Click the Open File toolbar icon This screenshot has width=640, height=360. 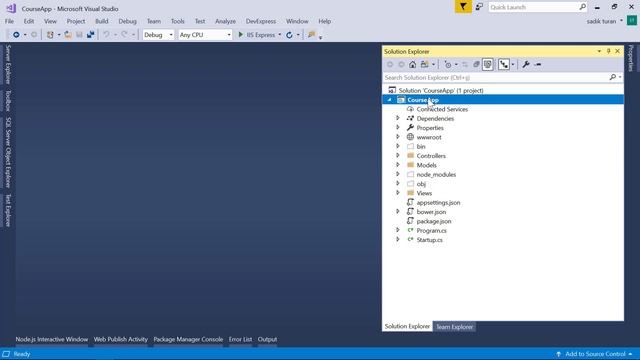pos(68,35)
